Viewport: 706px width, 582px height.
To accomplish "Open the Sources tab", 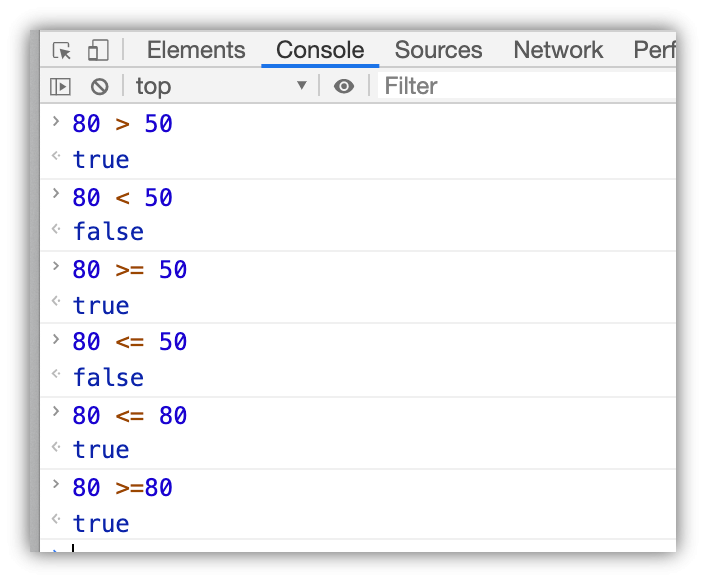I will pos(438,50).
